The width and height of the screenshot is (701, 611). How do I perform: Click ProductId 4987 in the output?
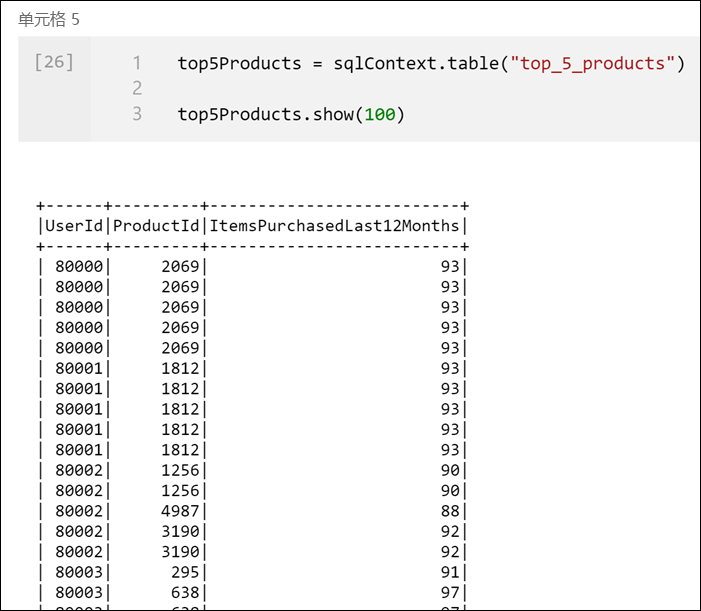[x=180, y=511]
